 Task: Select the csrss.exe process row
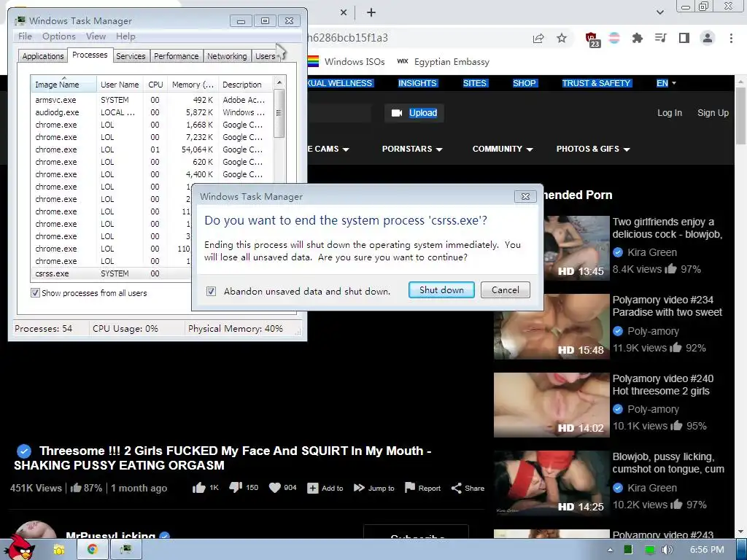click(x=112, y=273)
